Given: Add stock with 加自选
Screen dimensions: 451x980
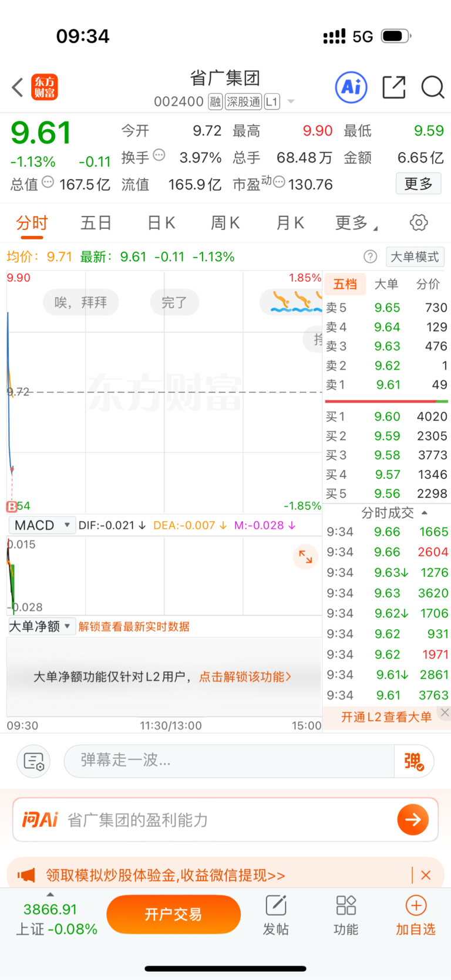Looking at the screenshot, I should (416, 915).
